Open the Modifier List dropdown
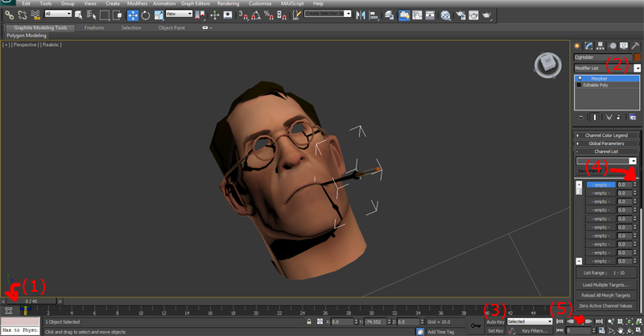The height and width of the screenshot is (336, 644). point(636,68)
